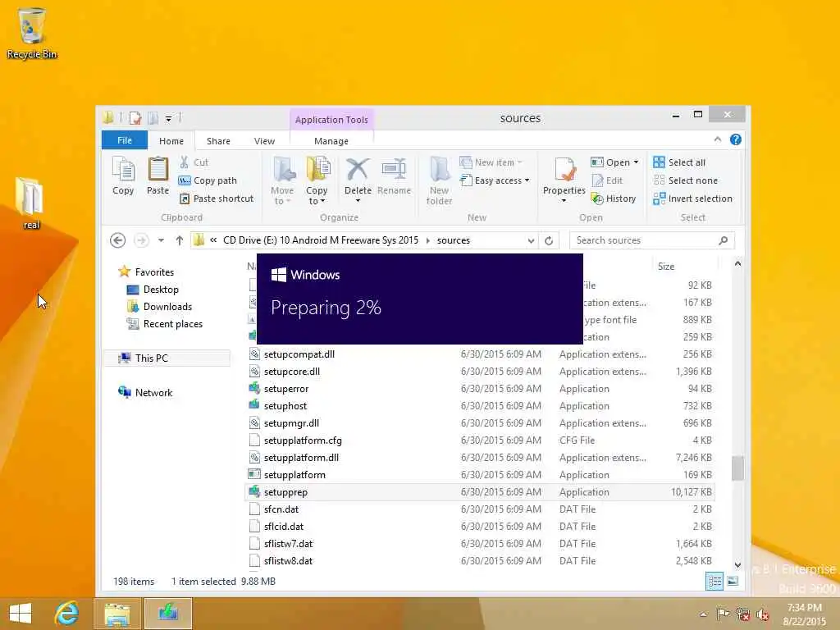Show hidden tray icons arrow
The image size is (840, 630).
(703, 614)
